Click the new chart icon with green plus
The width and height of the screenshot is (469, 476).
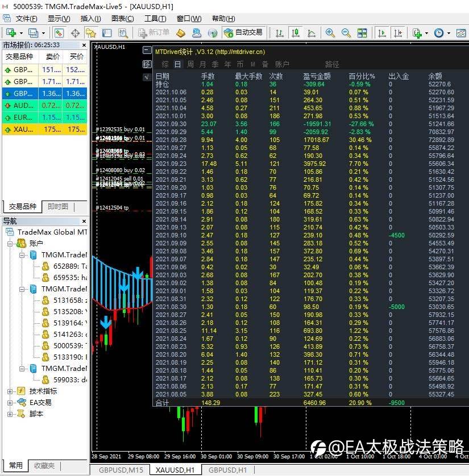[x=11, y=33]
